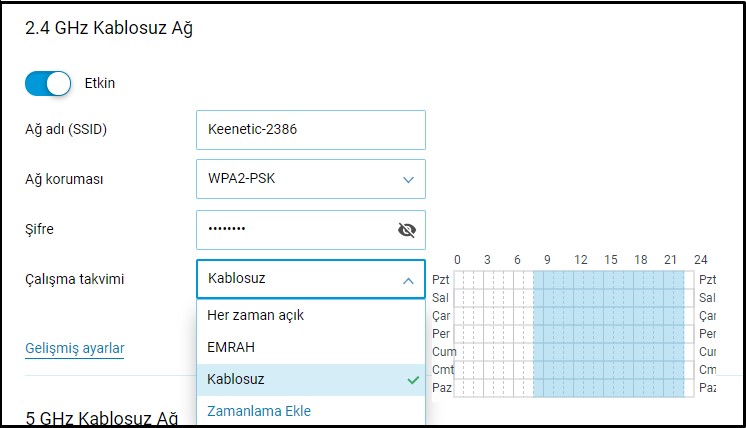
Task: Toggle the Etkin wireless switch
Action: coord(48,83)
